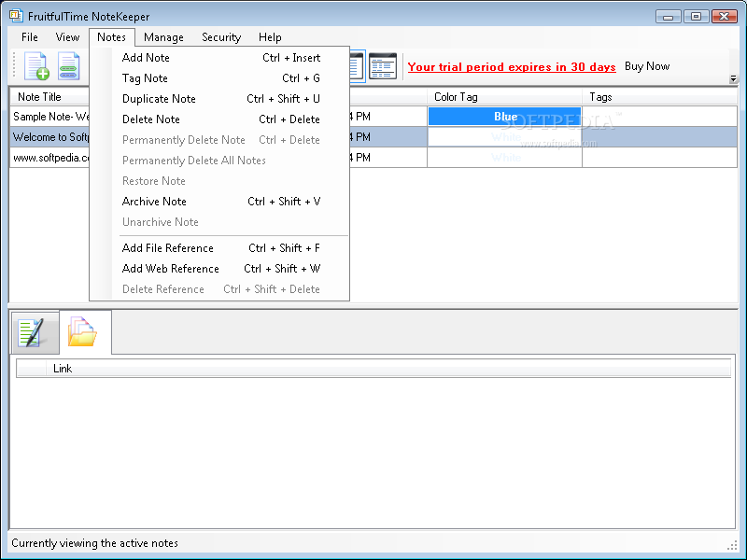This screenshot has width=747, height=560.
Task: Maximize the NoteKeeper window
Action: 696,17
